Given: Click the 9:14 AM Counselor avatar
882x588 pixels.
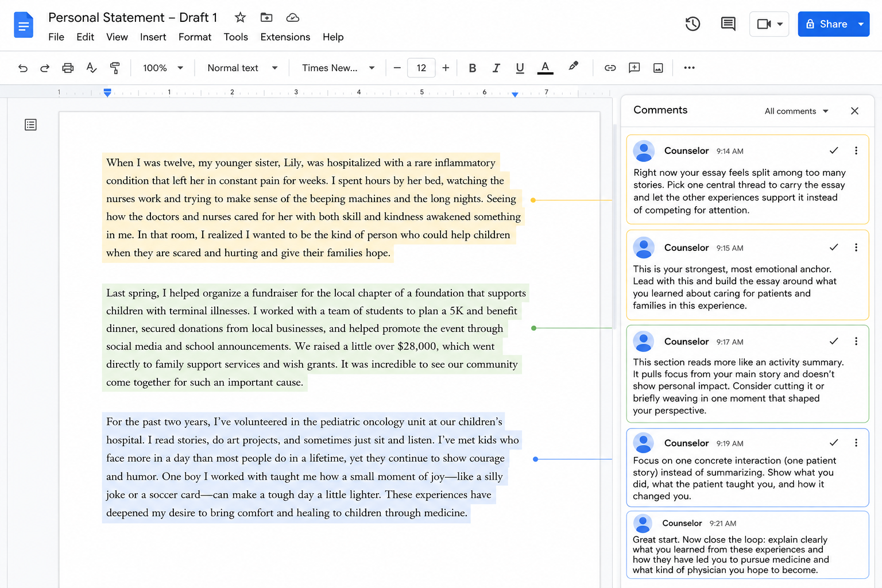Looking at the screenshot, I should tap(644, 150).
